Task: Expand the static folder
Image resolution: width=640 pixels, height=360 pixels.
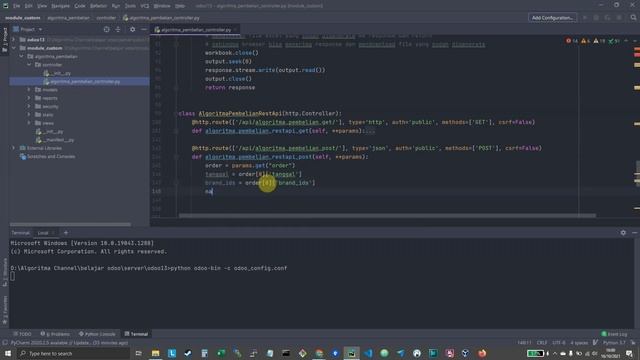Action: click(29, 115)
